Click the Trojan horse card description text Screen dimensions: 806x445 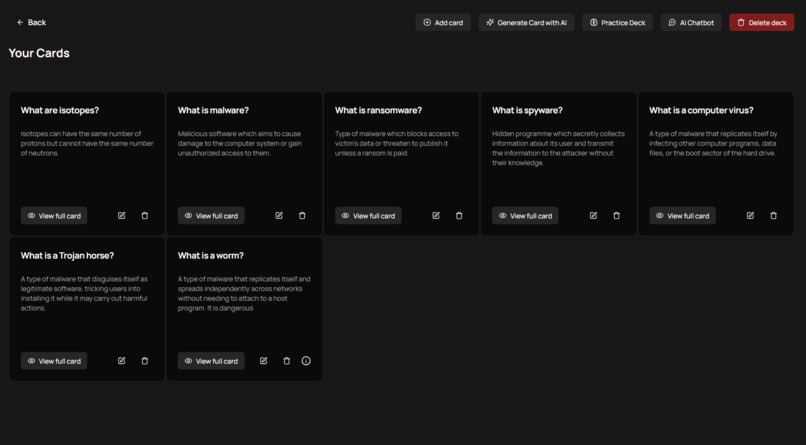pos(84,293)
